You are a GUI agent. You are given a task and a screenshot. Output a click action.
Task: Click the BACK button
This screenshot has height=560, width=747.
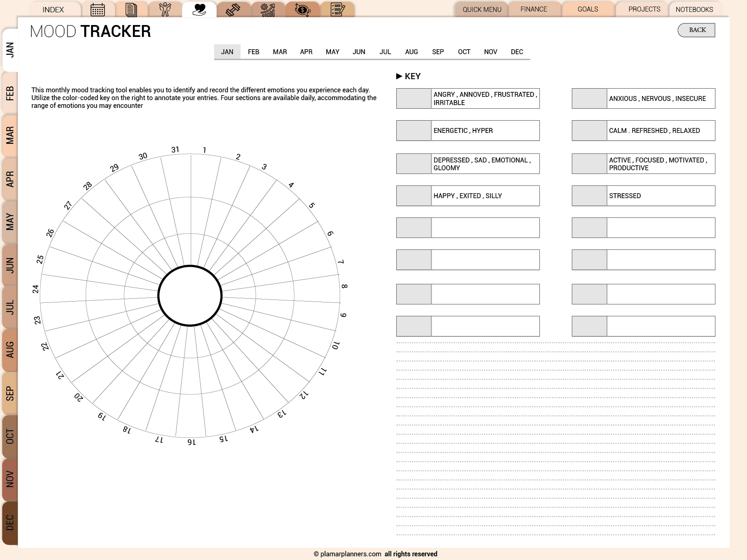(697, 30)
